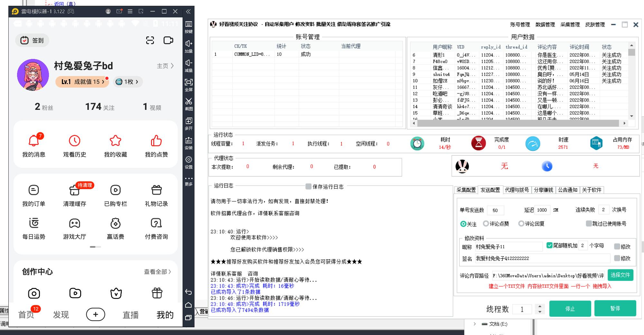Toggle the 跳过已使用账号 checkbox
Image resolution: width=644 pixels, height=335 pixels.
[589, 224]
